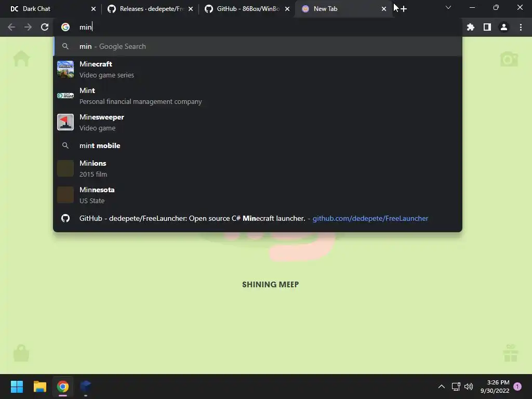The image size is (532, 399).
Task: Click the Chrome taskbar icon
Action: tap(63, 387)
